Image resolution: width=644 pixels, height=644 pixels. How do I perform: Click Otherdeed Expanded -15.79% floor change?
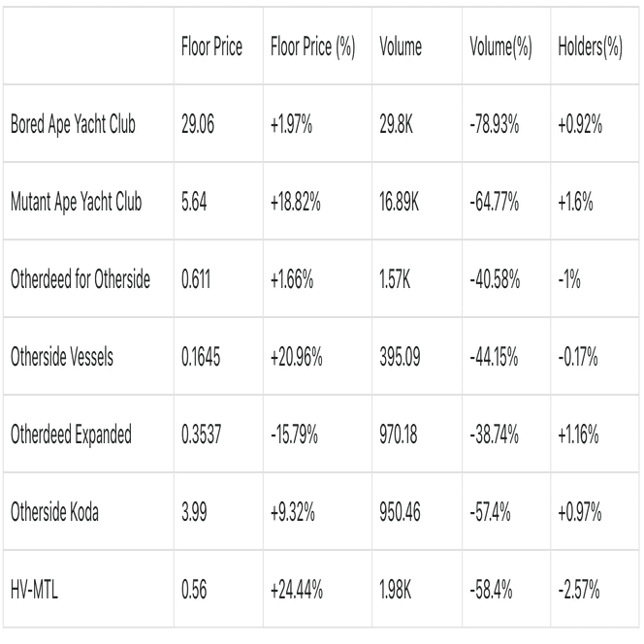pyautogui.click(x=292, y=435)
